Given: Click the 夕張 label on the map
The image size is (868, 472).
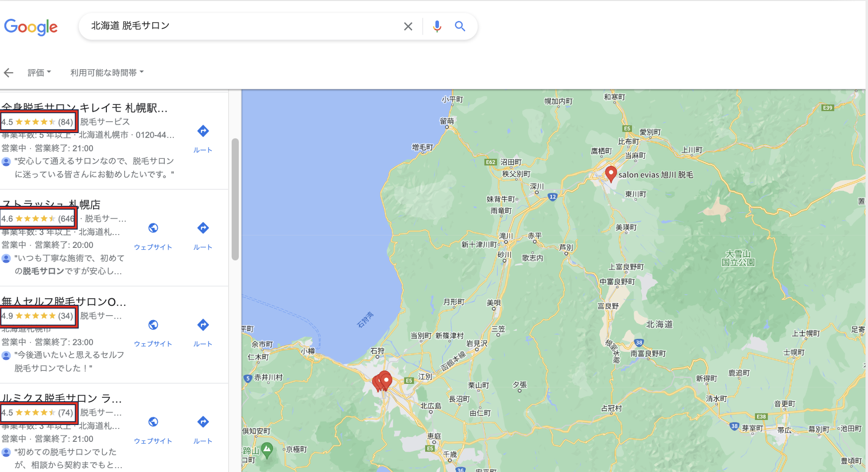Looking at the screenshot, I should point(520,384).
